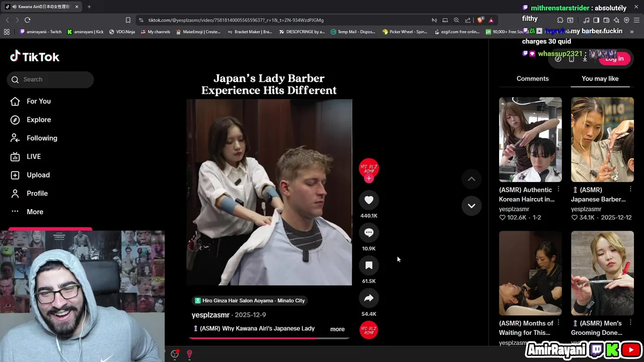Open Hiro Ginza Hair Salon location tag
Screen dimensions: 644x362
250,301
